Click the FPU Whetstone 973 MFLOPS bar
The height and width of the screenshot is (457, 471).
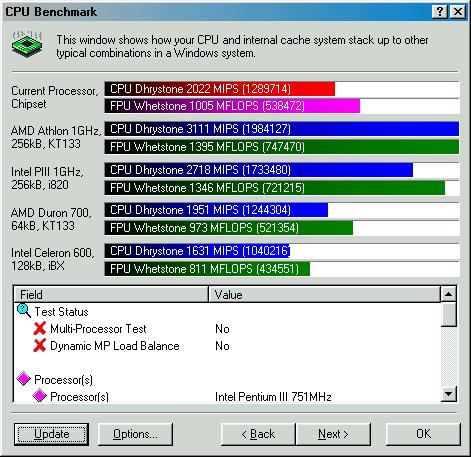coord(229,228)
